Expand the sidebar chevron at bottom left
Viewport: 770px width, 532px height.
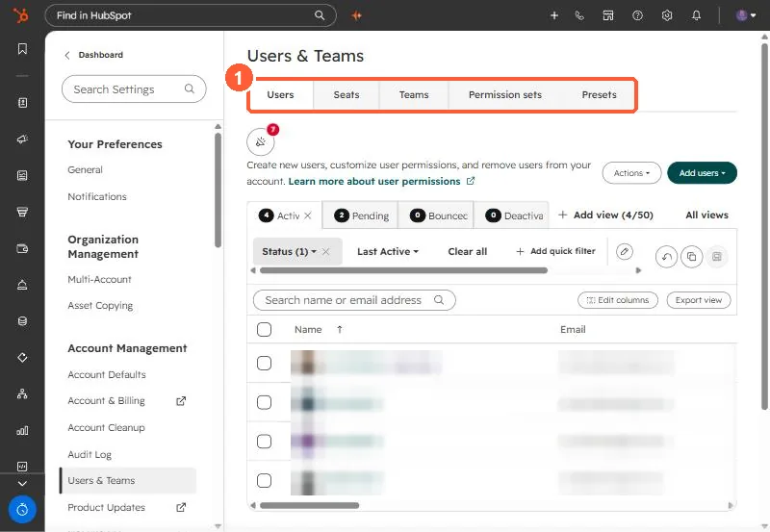22,483
